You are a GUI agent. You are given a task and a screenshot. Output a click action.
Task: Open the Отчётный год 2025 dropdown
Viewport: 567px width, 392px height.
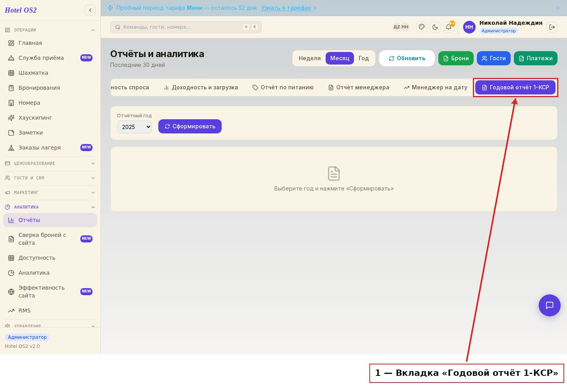(134, 127)
